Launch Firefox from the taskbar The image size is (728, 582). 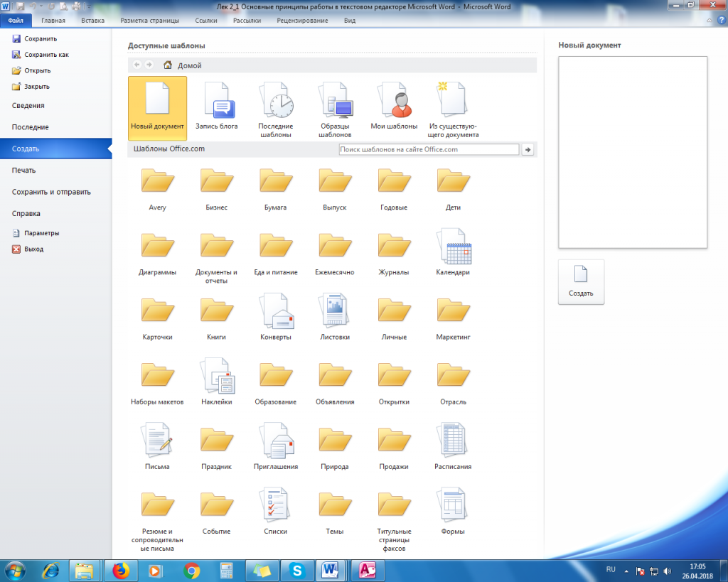[x=121, y=571]
